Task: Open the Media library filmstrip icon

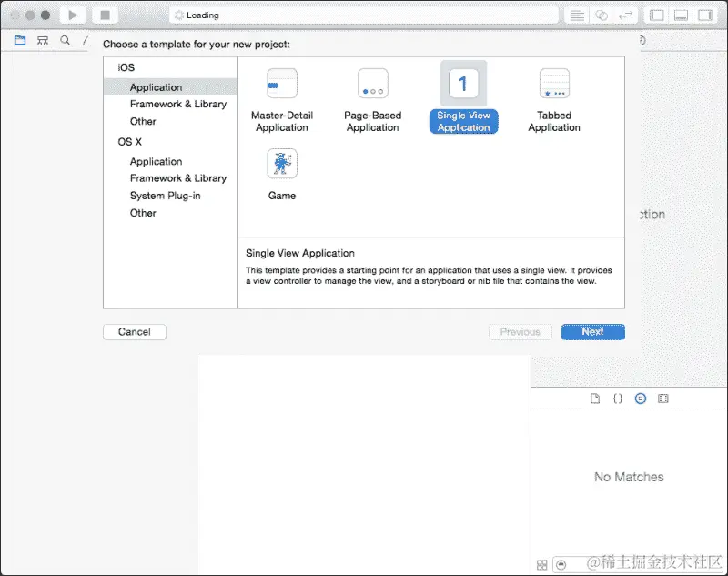Action: pyautogui.click(x=663, y=399)
